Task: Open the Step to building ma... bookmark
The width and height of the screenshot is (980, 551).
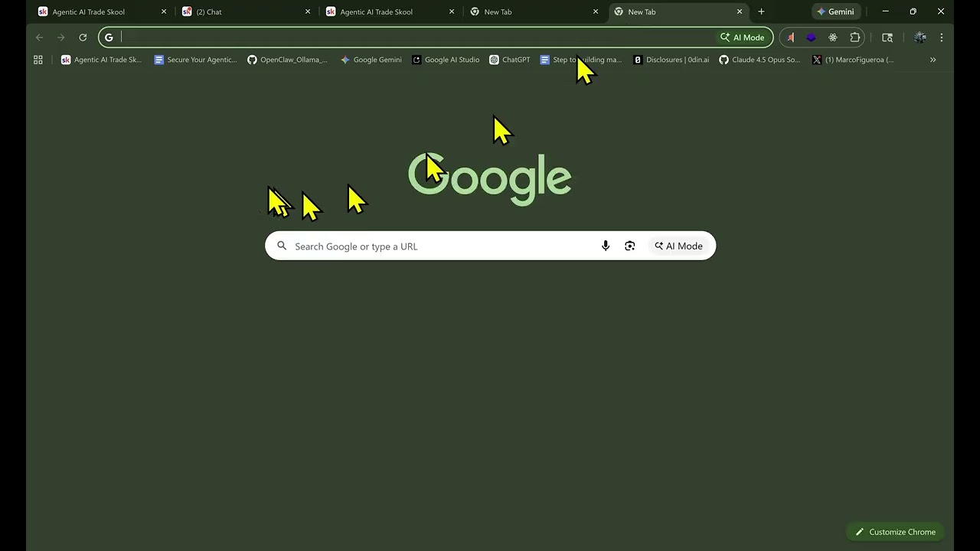Action: [x=581, y=60]
